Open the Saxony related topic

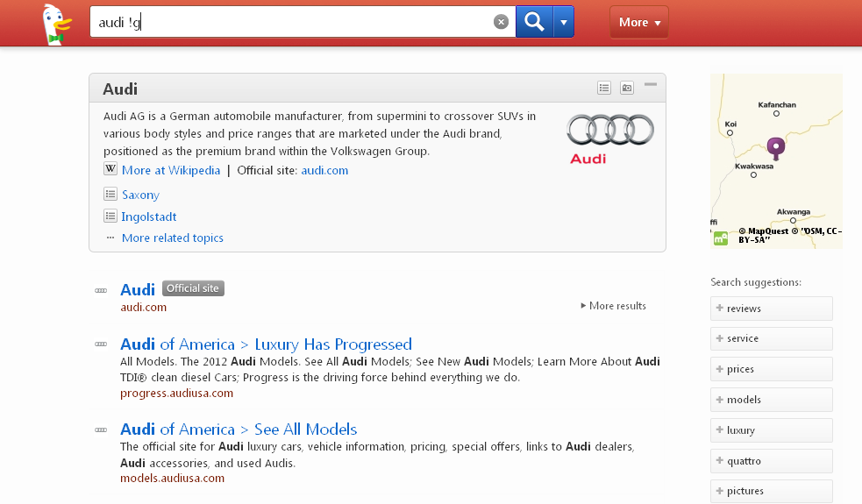click(140, 195)
